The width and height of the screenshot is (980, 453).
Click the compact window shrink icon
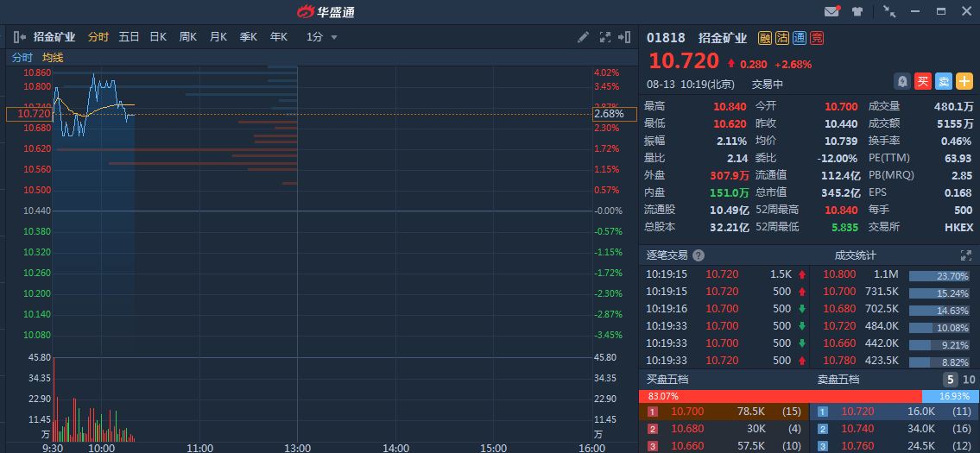click(x=889, y=11)
